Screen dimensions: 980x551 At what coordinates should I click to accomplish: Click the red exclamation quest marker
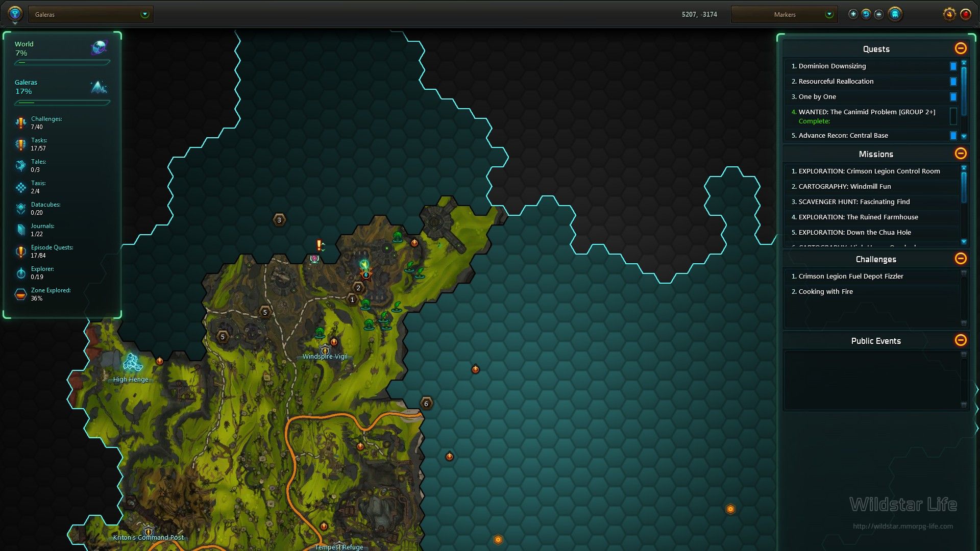(319, 245)
